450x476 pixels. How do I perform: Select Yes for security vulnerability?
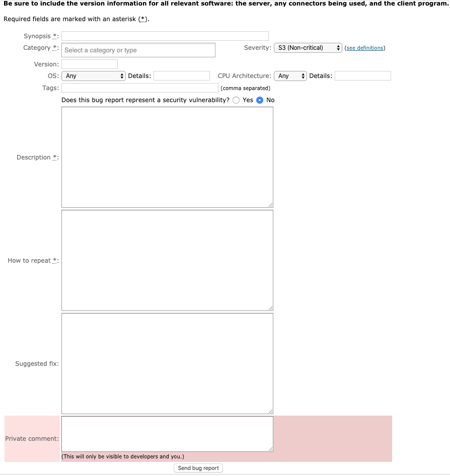pos(236,100)
